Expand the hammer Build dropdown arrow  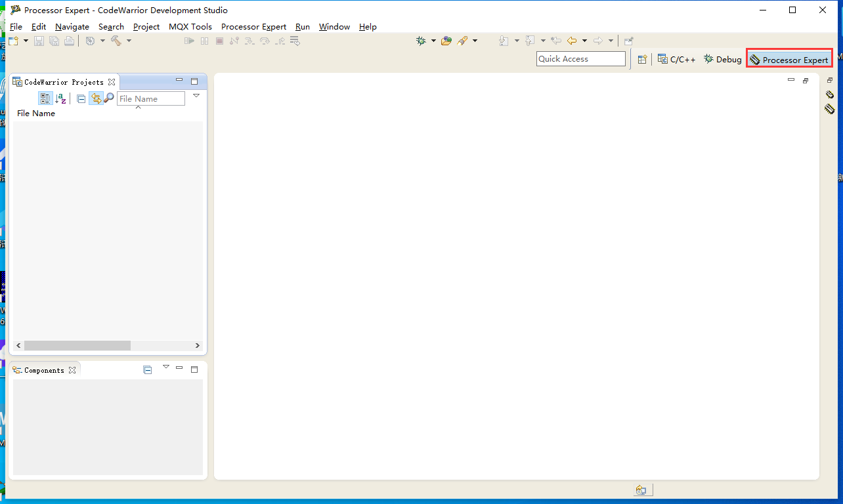tap(129, 41)
